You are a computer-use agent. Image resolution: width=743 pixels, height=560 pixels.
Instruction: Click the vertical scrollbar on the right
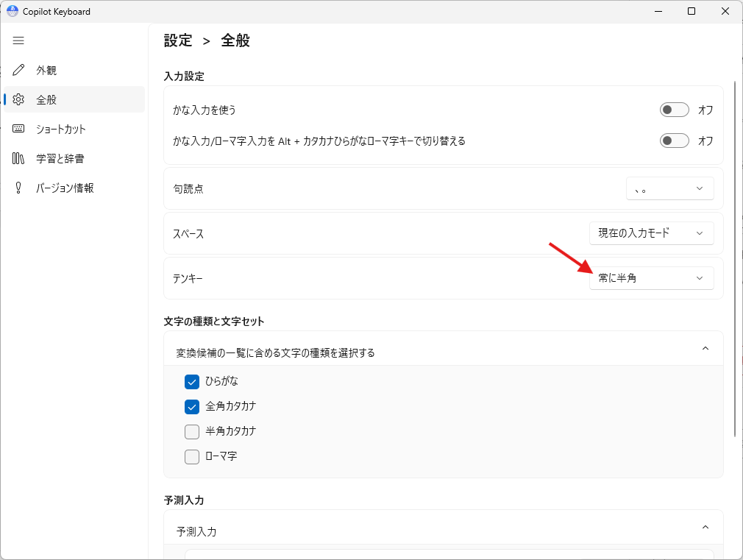735,259
